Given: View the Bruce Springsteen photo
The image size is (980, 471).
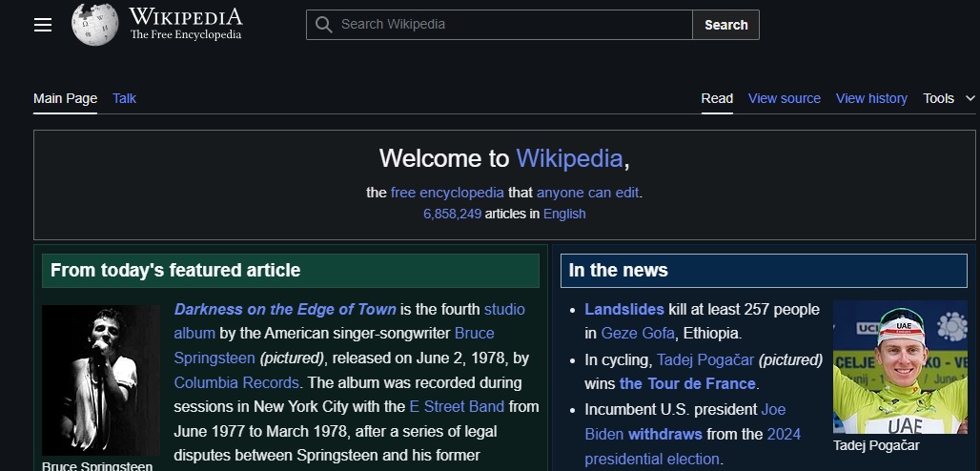Looking at the screenshot, I should (x=101, y=380).
